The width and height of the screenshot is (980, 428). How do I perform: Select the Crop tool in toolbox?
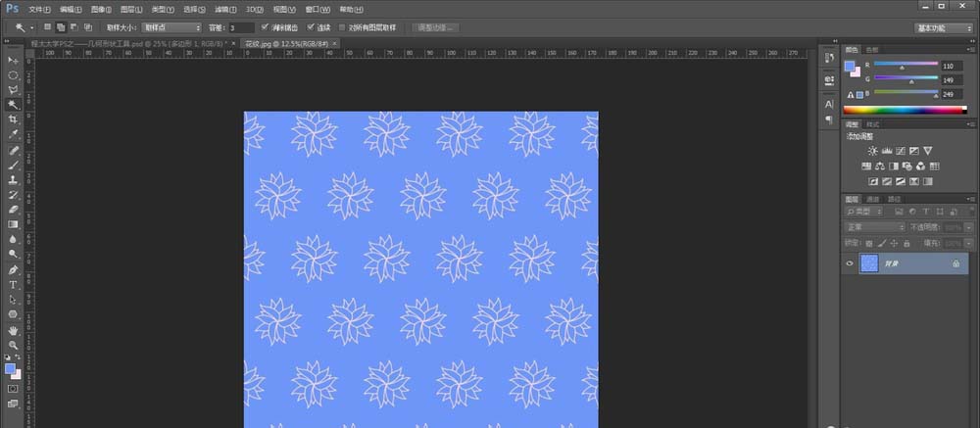14,119
